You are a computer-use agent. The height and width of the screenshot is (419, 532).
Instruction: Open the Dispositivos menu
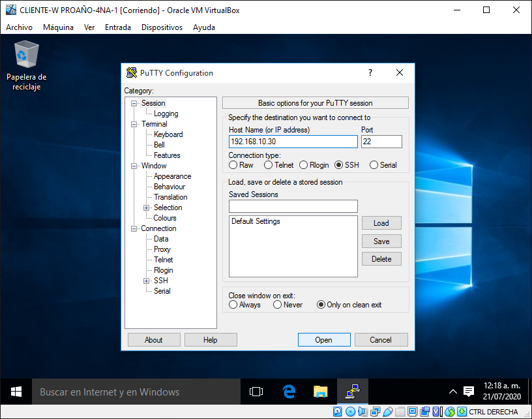pos(162,27)
